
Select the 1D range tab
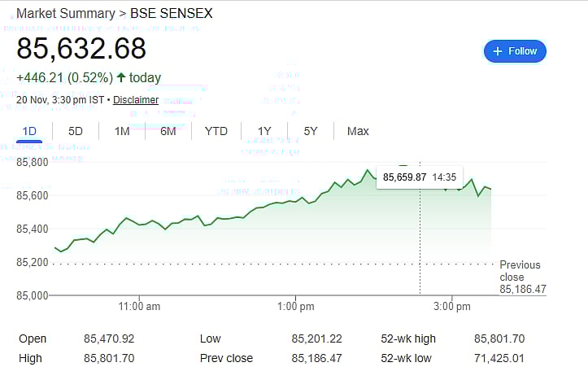pos(29,131)
